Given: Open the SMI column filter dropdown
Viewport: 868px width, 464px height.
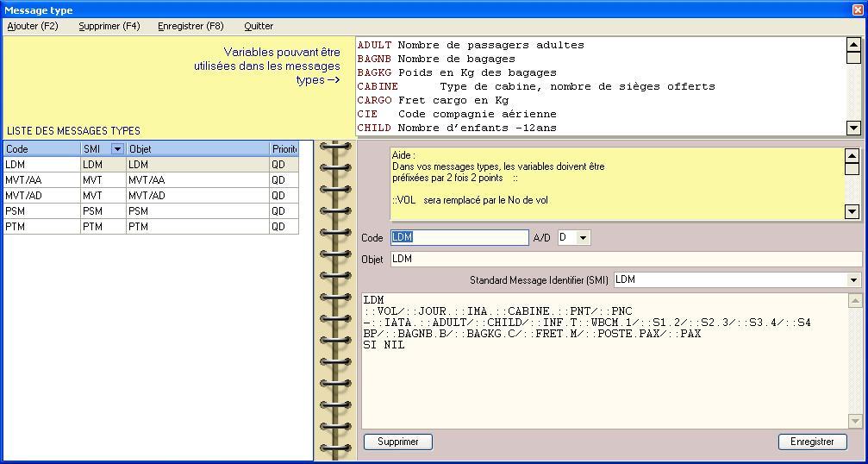Looking at the screenshot, I should [117, 149].
